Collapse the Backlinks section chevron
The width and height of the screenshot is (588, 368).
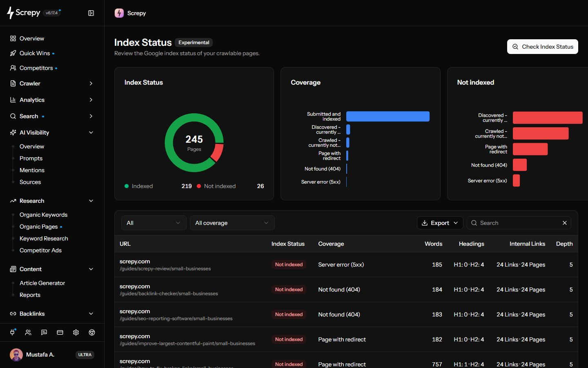91,314
